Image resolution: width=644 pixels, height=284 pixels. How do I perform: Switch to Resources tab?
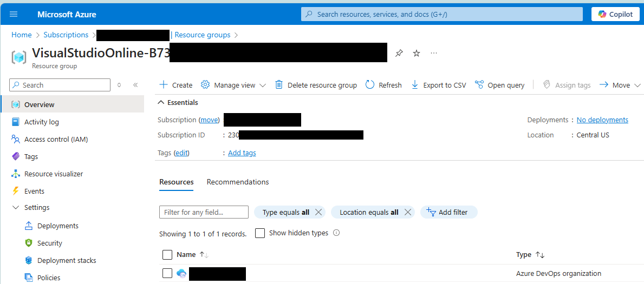(176, 182)
